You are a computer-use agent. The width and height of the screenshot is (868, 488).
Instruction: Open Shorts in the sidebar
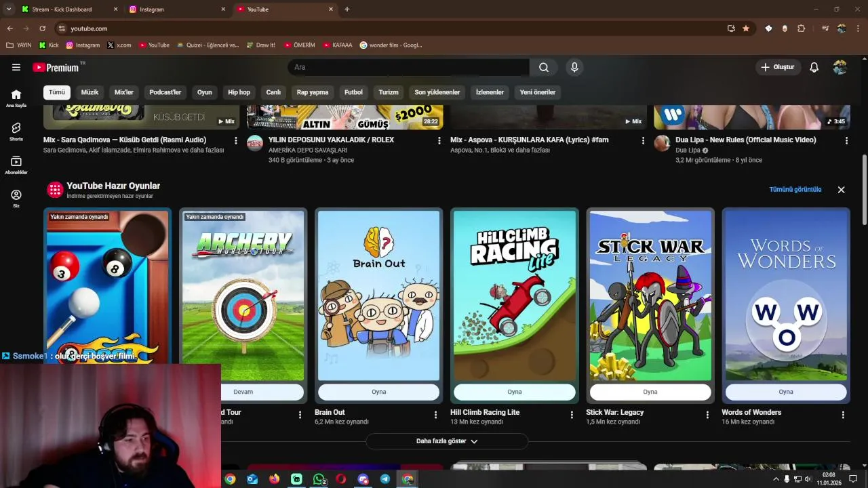coord(16,131)
